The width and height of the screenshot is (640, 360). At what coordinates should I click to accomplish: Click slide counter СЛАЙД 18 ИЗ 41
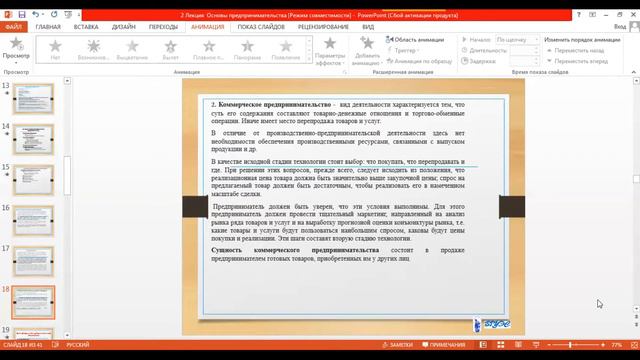[x=23, y=345]
